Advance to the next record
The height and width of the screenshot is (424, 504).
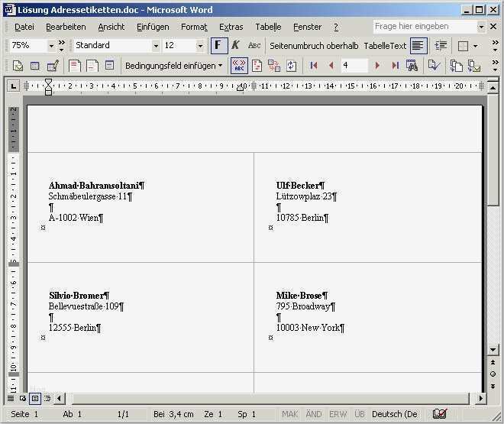[377, 66]
